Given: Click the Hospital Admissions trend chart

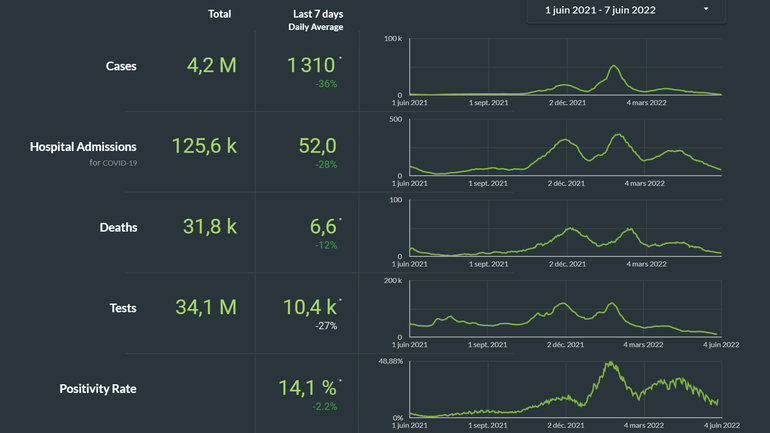Looking at the screenshot, I should [x=563, y=148].
